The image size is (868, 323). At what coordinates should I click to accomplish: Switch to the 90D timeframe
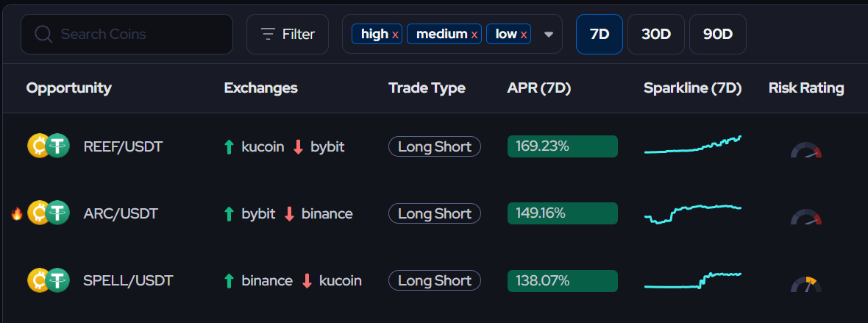pyautogui.click(x=718, y=35)
